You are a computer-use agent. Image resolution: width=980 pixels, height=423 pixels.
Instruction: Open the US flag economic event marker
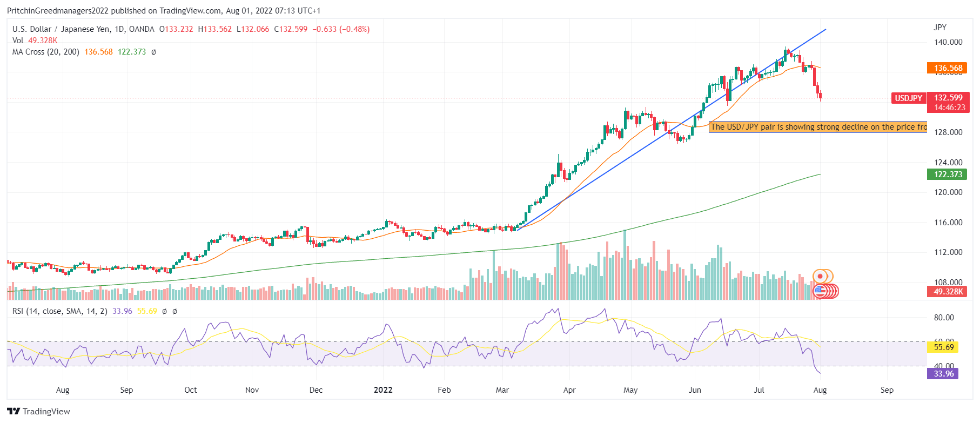[820, 292]
